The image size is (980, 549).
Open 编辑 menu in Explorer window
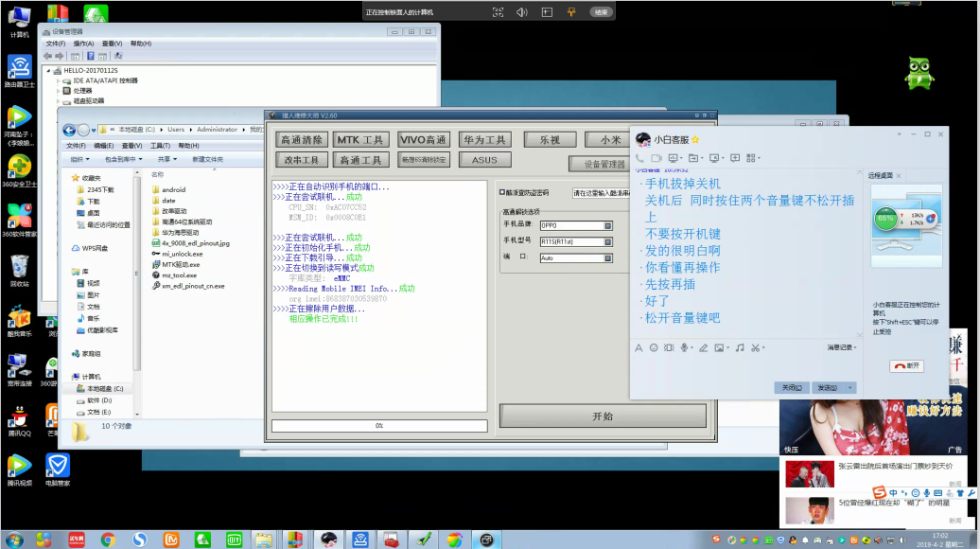coord(104,146)
